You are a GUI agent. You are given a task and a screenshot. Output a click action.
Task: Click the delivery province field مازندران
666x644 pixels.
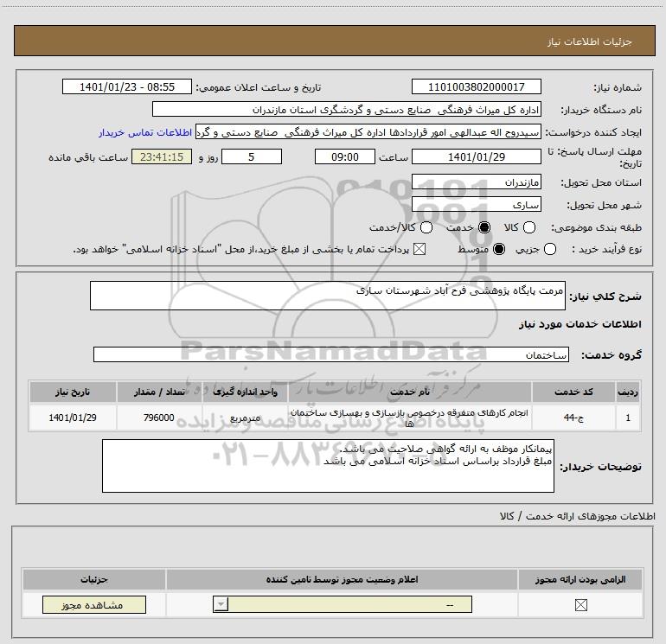476,182
